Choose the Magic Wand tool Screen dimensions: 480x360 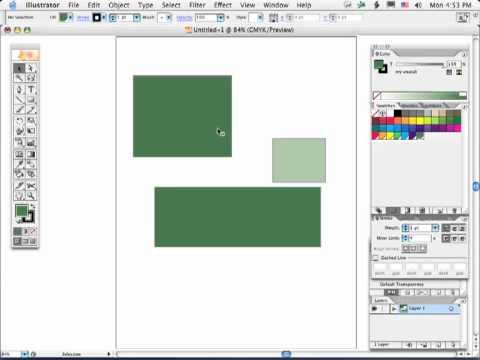[19, 78]
